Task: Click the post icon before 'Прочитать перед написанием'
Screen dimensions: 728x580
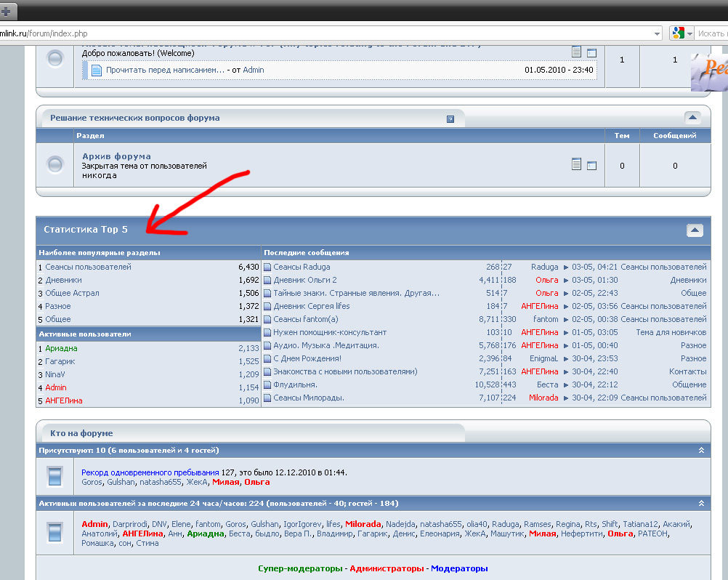Action: [x=96, y=70]
